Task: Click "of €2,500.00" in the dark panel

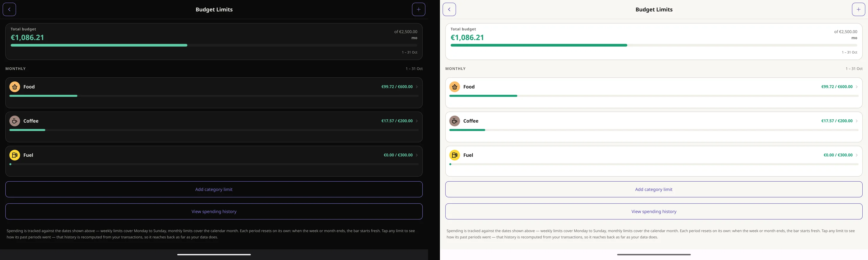Action: coord(406,32)
